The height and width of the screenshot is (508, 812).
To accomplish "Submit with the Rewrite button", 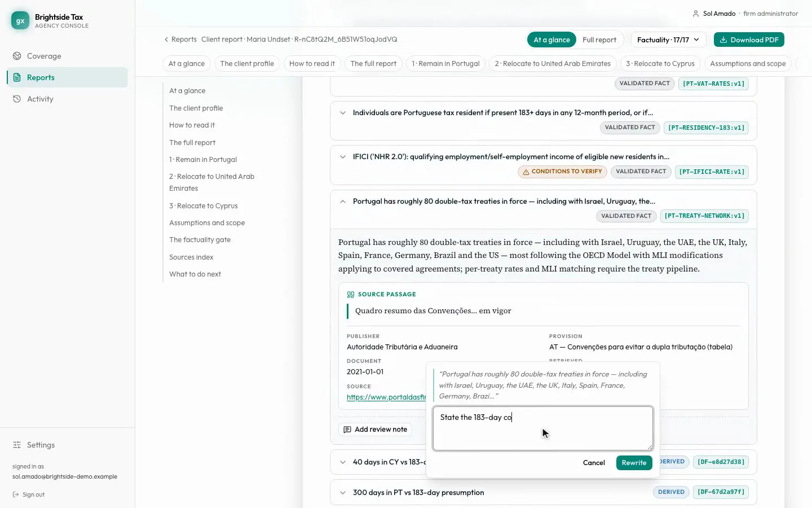I will (x=634, y=463).
